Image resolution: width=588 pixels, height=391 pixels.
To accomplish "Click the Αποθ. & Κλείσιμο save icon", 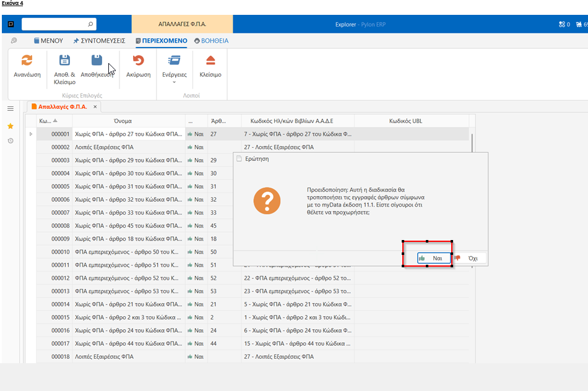I will click(64, 61).
